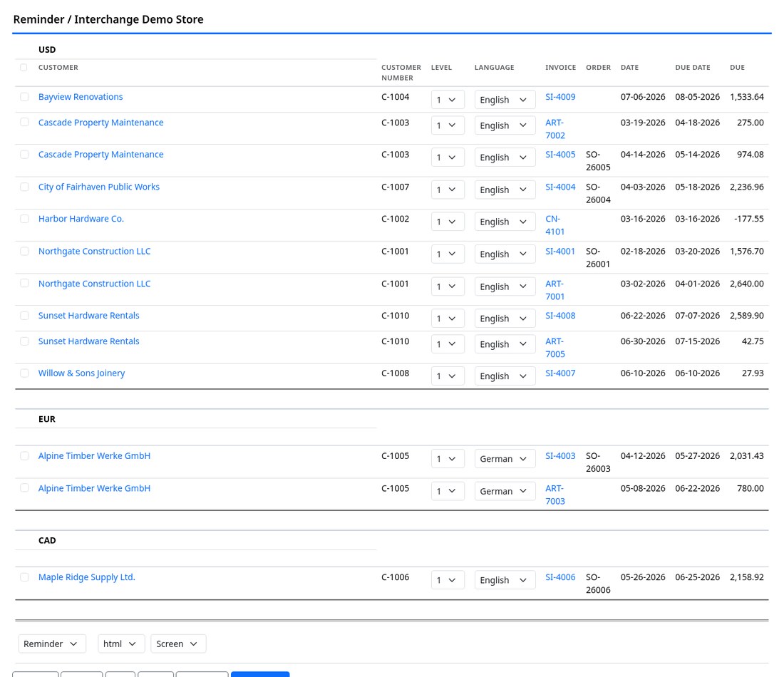Screen dimensions: 784x677
Task: Click the DUE DATE column header
Action: (693, 68)
